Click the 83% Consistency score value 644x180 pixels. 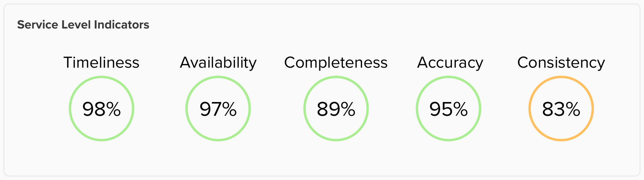point(561,109)
